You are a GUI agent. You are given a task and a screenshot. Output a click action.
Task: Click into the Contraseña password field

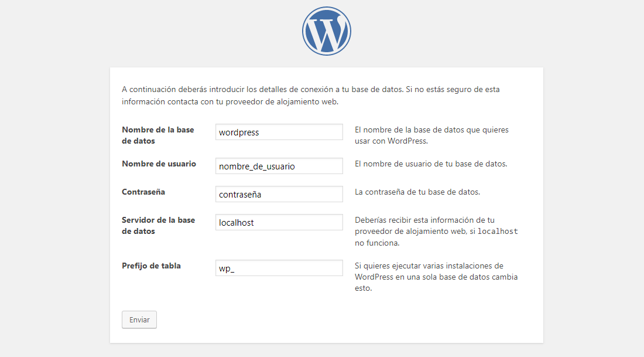[x=279, y=194]
